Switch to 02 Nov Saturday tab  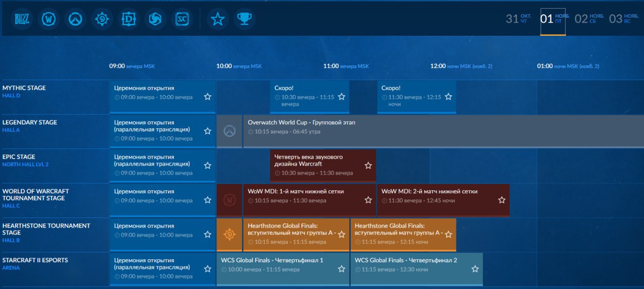[588, 19]
